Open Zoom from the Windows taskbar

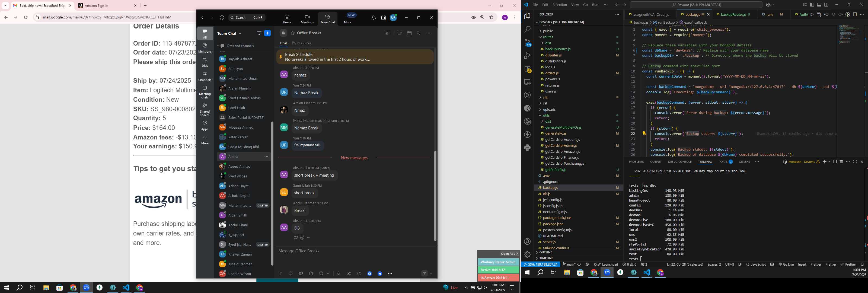tap(86, 288)
